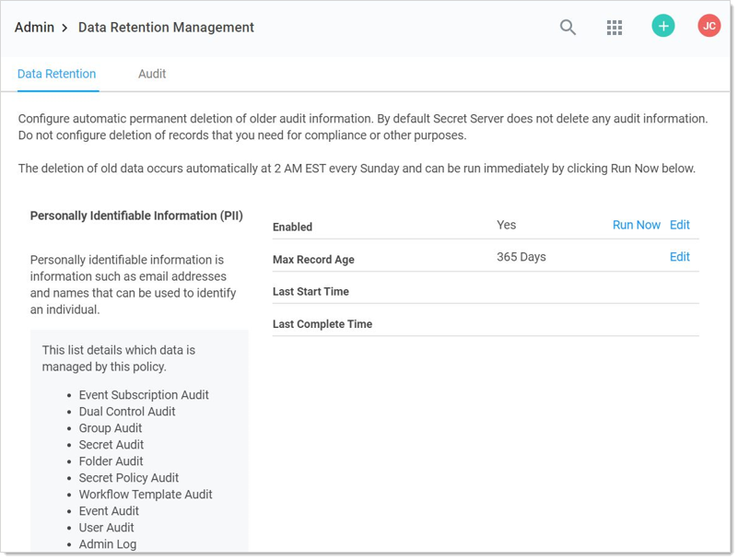This screenshot has width=738, height=560.
Task: Open the JC user avatar menu
Action: pos(709,27)
